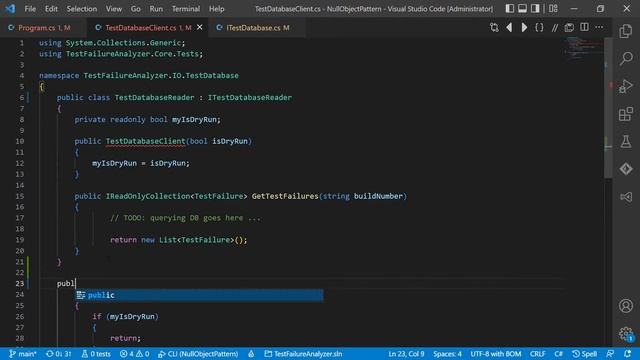Click the curly braces icon in editor toolbar
The width and height of the screenshot is (640, 360).
click(539, 27)
